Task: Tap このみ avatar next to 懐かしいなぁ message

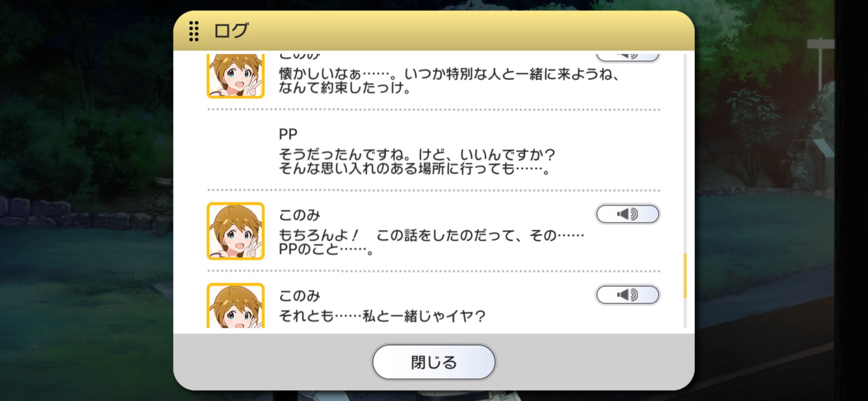Action: 236,76
